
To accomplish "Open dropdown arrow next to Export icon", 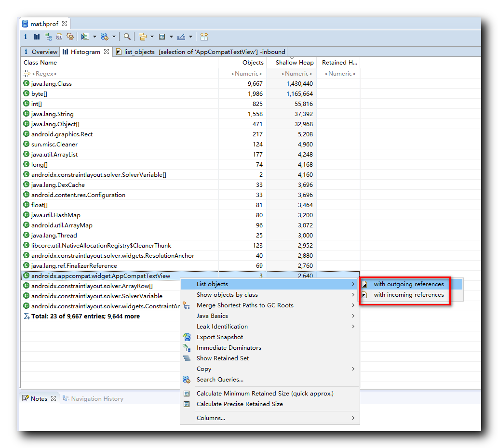I will [190, 37].
